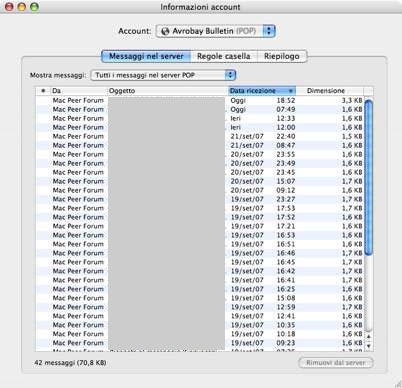Select the message dated 19/set/07 17:53
Image resolution: width=402 pixels, height=388 pixels.
[x=200, y=208]
